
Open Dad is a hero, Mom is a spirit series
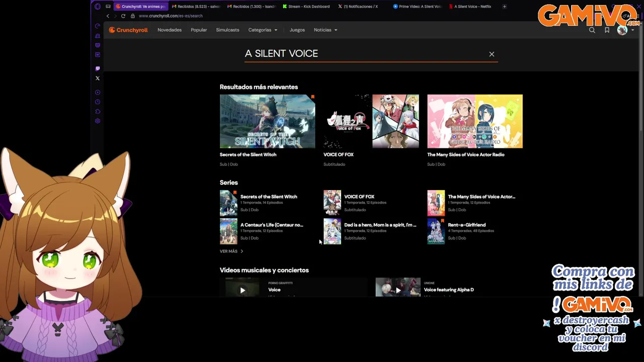(371, 231)
